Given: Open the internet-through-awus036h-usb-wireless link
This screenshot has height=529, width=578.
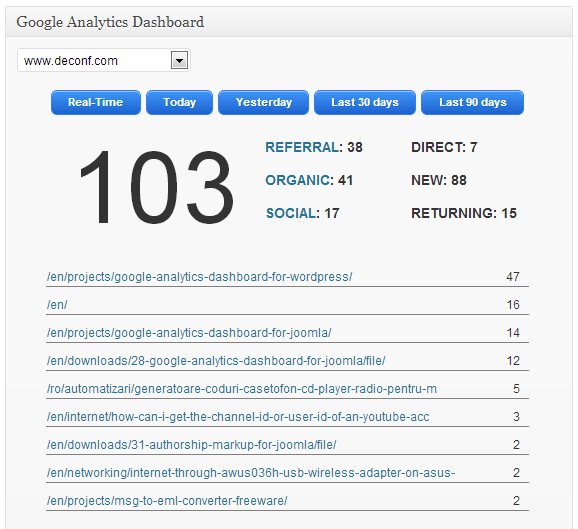Looking at the screenshot, I should [251, 473].
